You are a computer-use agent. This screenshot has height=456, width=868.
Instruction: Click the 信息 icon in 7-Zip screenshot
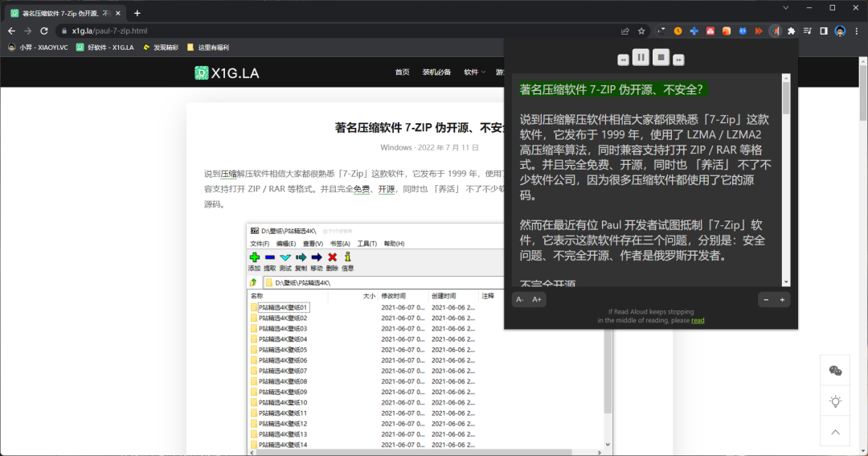coord(348,257)
